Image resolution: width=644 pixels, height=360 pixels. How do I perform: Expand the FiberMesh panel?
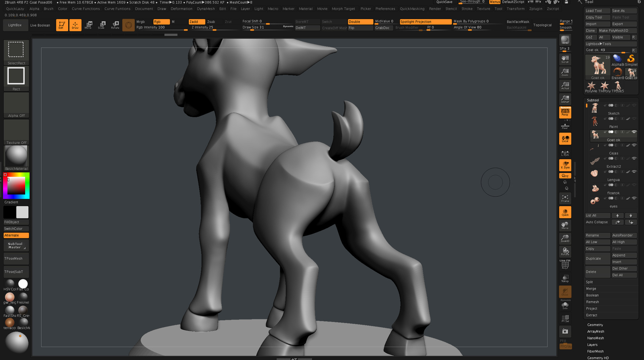tap(595, 351)
